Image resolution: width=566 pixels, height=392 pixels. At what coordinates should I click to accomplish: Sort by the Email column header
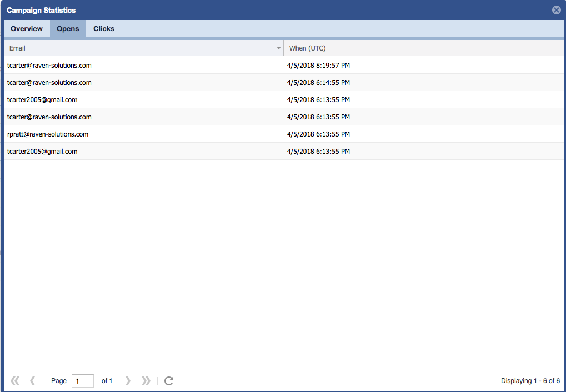tap(139, 48)
